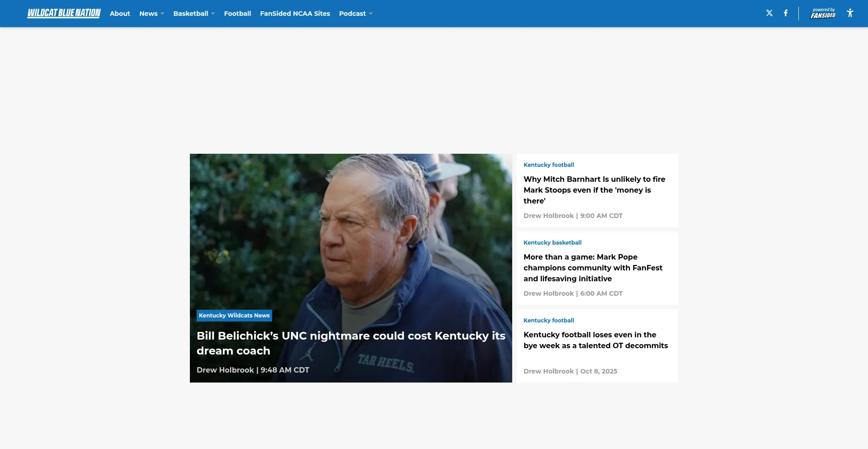Read the Mitch Barnhart Mark Stoops article
This screenshot has height=449, width=868.
(594, 190)
